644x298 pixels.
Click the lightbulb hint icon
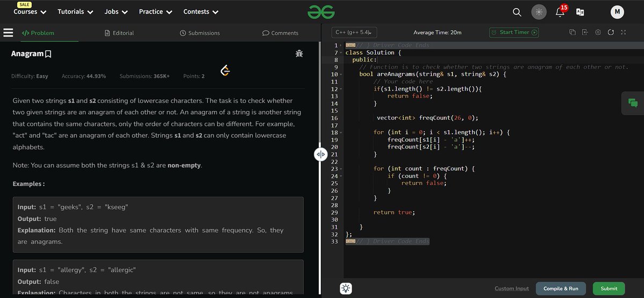point(347,288)
